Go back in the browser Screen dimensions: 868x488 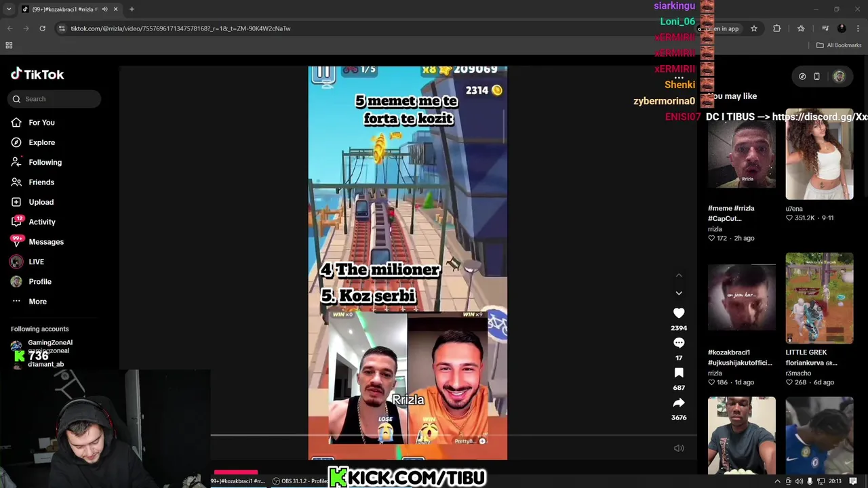9,28
